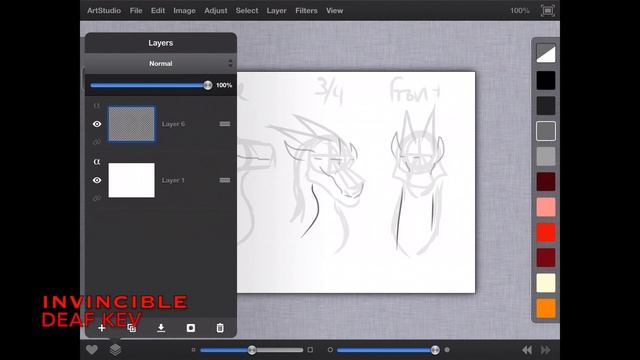This screenshot has width=640, height=360.
Task: Duplicate the layer using the copy icon
Action: (x=131, y=328)
